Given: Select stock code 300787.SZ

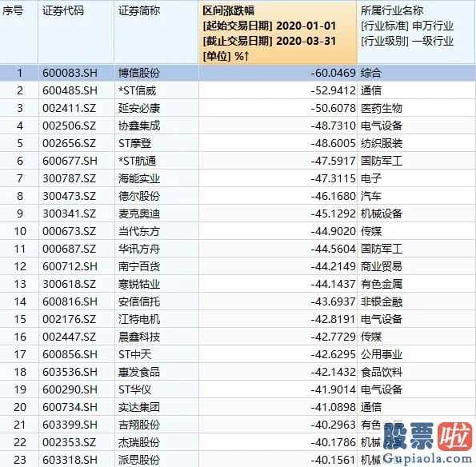Looking at the screenshot, I should [x=70, y=179].
